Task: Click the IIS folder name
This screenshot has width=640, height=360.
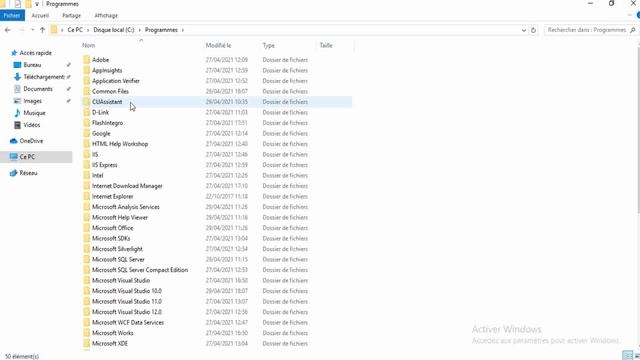Action: 95,155
